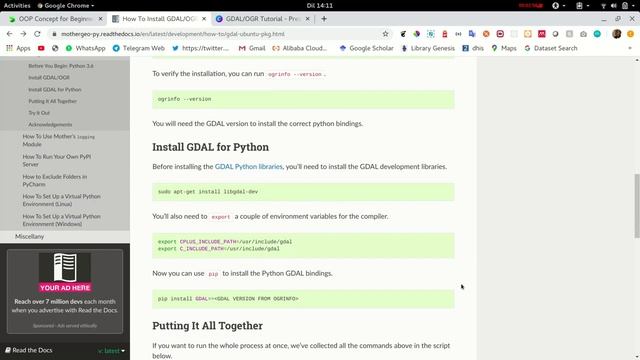Open the accessibility menu in top bar
The width and height of the screenshot is (640, 360).
click(x=558, y=6)
